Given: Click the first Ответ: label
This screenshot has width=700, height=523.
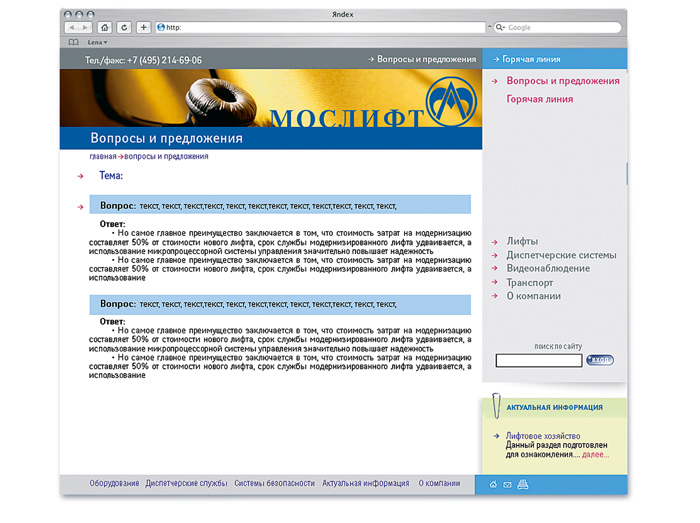Looking at the screenshot, I should point(112,224).
